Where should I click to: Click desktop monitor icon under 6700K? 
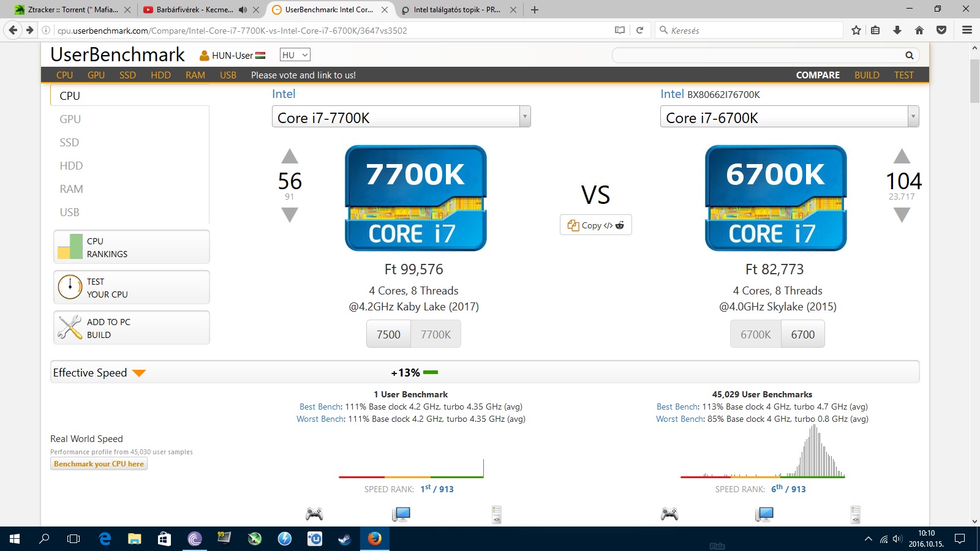(x=764, y=514)
